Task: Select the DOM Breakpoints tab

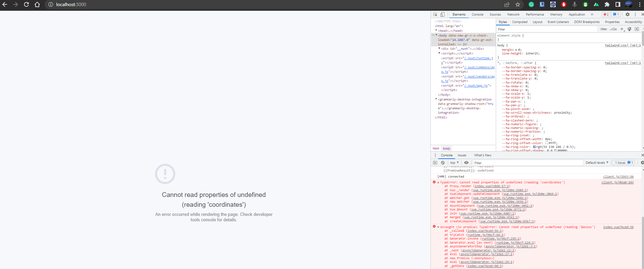Action: 586,22
